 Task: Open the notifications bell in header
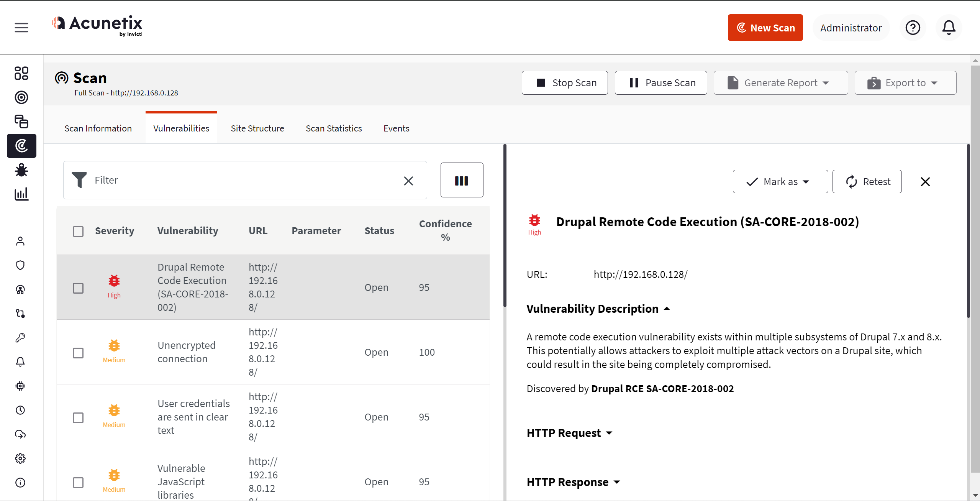[949, 28]
